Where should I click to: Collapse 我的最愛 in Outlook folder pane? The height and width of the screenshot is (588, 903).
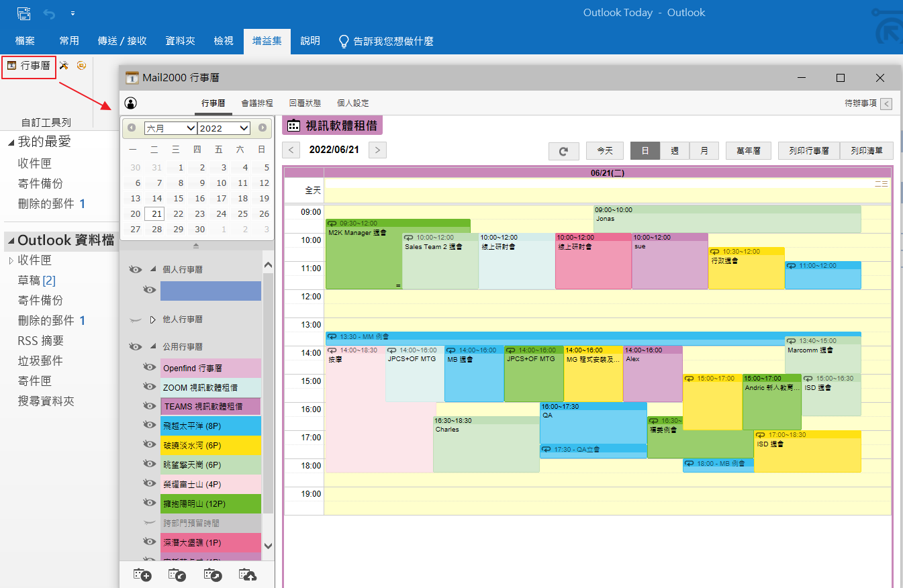[x=11, y=142]
